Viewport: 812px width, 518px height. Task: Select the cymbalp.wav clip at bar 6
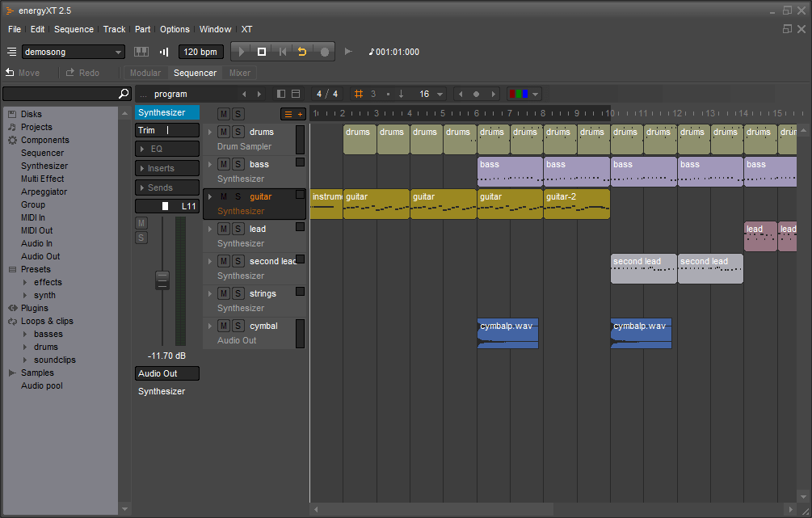coord(507,333)
